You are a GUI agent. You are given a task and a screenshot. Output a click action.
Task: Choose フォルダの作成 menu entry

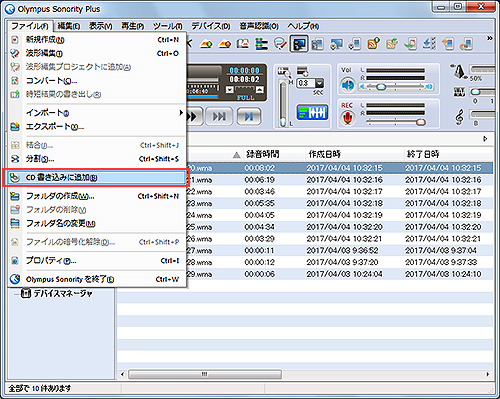(x=96, y=196)
